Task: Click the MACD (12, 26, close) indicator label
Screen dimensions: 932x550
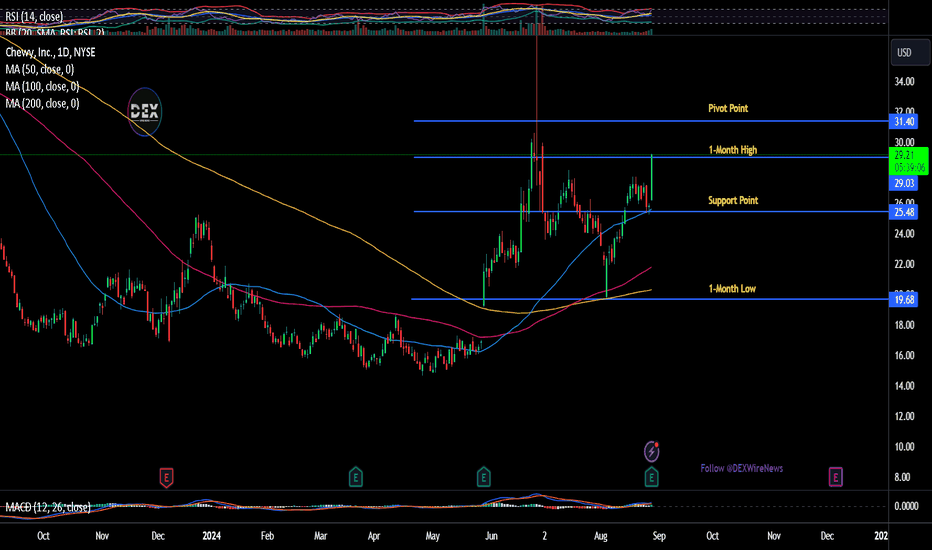Action: tap(48, 507)
